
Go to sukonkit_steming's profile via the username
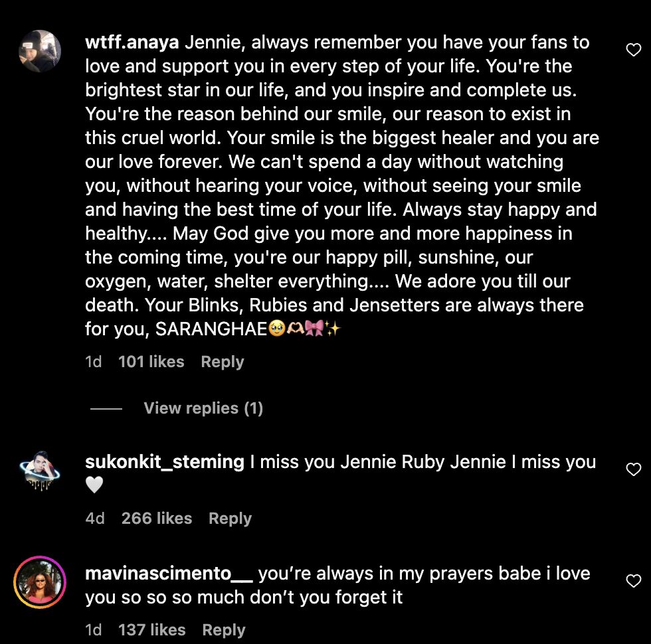click(x=165, y=462)
